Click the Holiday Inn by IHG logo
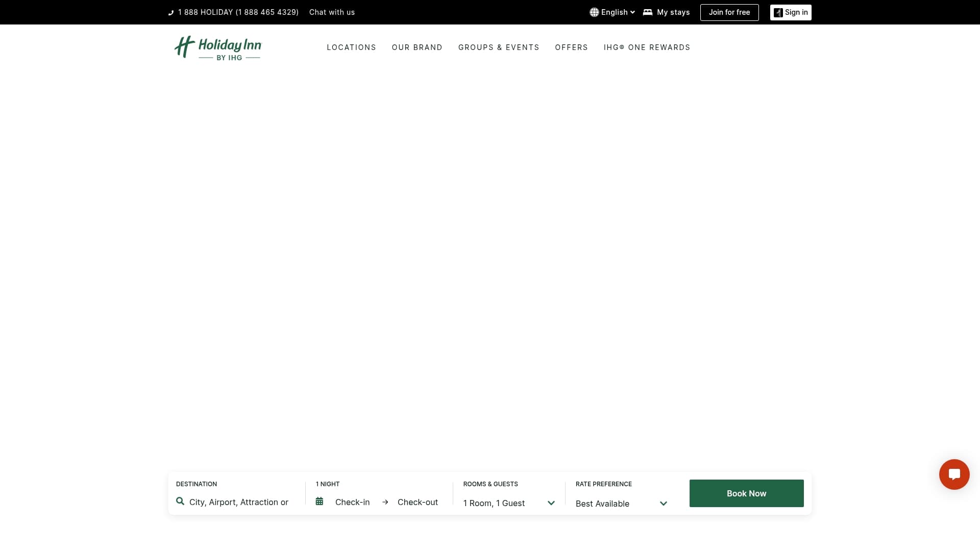Image resolution: width=980 pixels, height=551 pixels. pos(217,48)
